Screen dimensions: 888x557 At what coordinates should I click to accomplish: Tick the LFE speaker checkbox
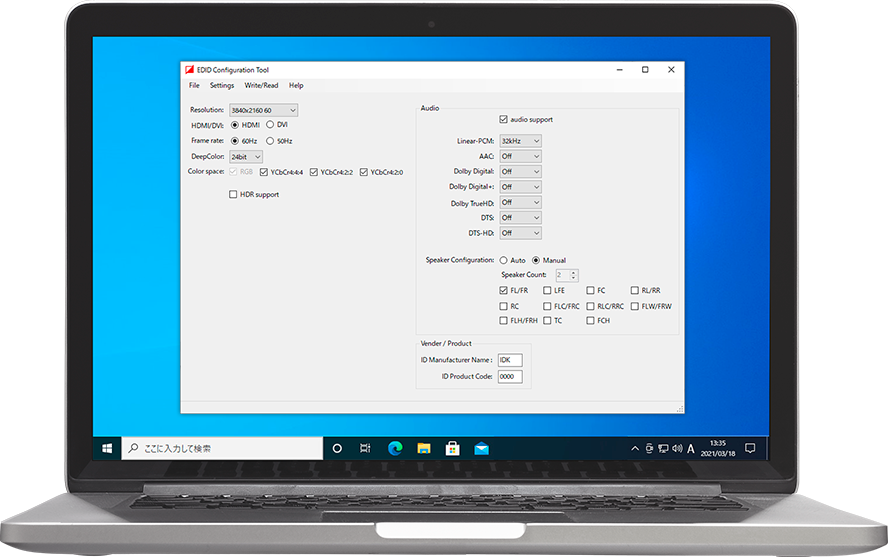point(547,290)
